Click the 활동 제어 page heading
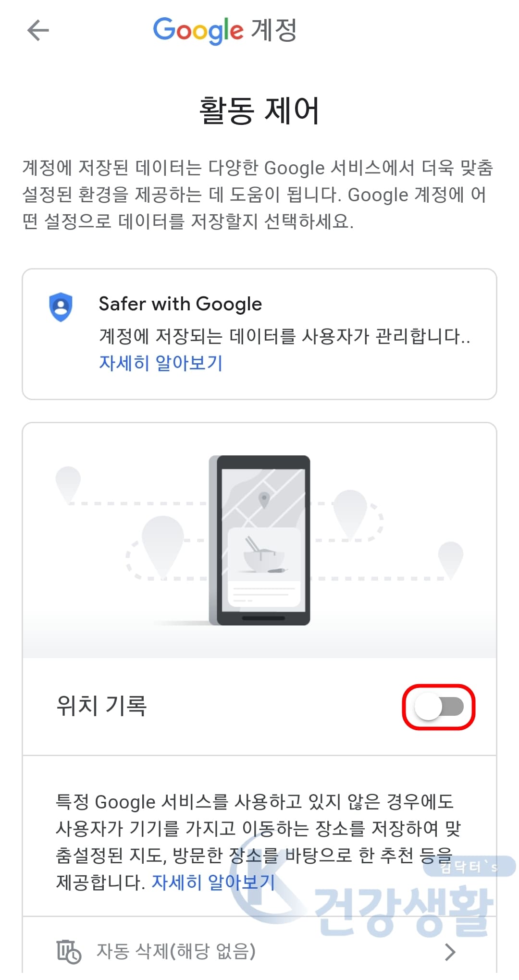This screenshot has width=519, height=980. pyautogui.click(x=259, y=110)
